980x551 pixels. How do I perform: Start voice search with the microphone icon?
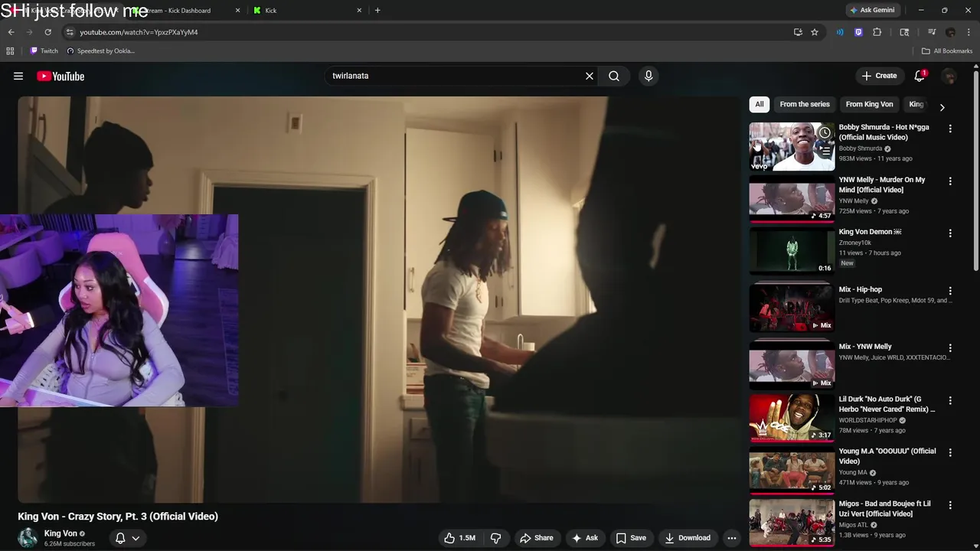coord(648,76)
